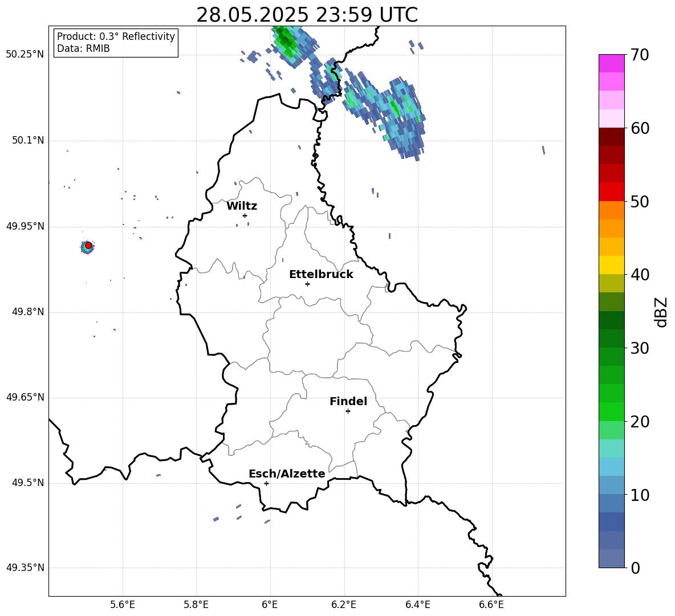Click the colorbar tick label 0

click(636, 568)
